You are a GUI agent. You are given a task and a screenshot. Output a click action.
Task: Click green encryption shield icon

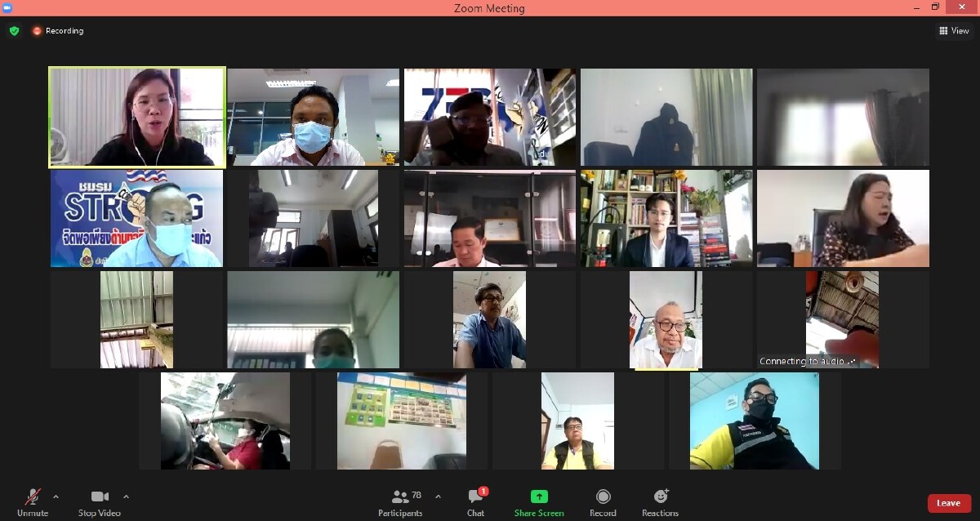(14, 31)
